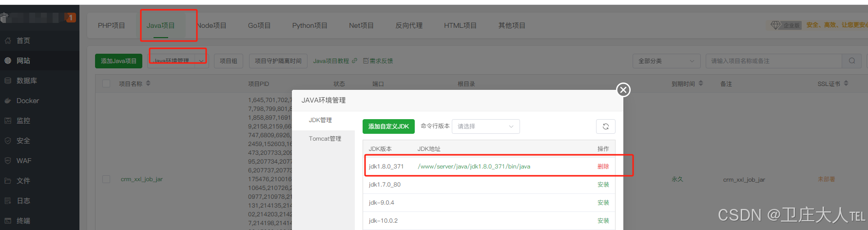Install jdk1.7.0_80 from the list
The width and height of the screenshot is (868, 230).
coord(603,185)
